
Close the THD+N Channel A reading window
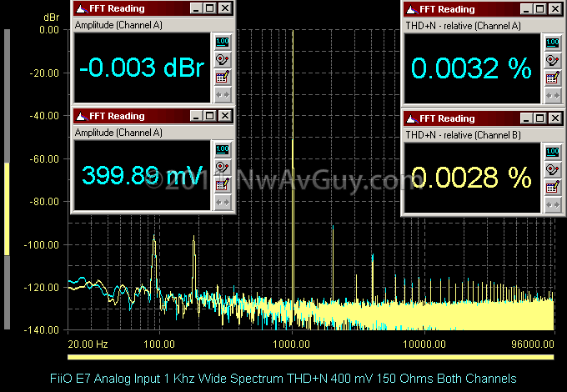(555, 9)
